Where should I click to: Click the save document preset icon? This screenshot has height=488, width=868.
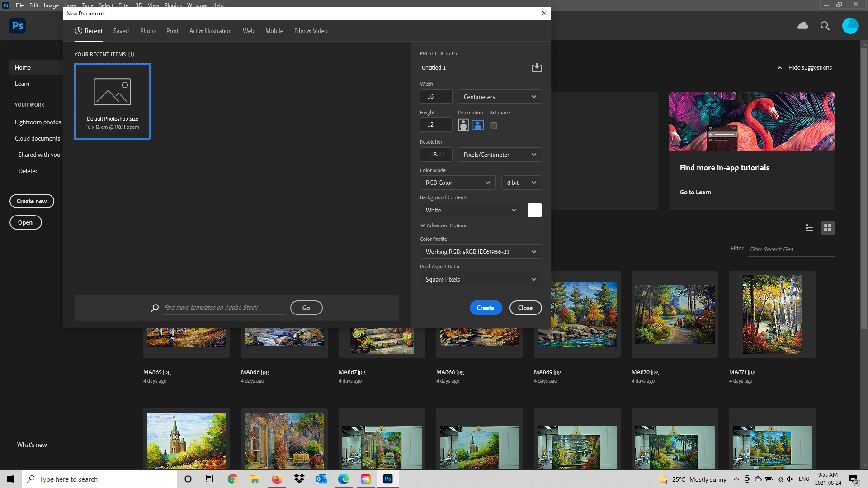click(x=537, y=67)
